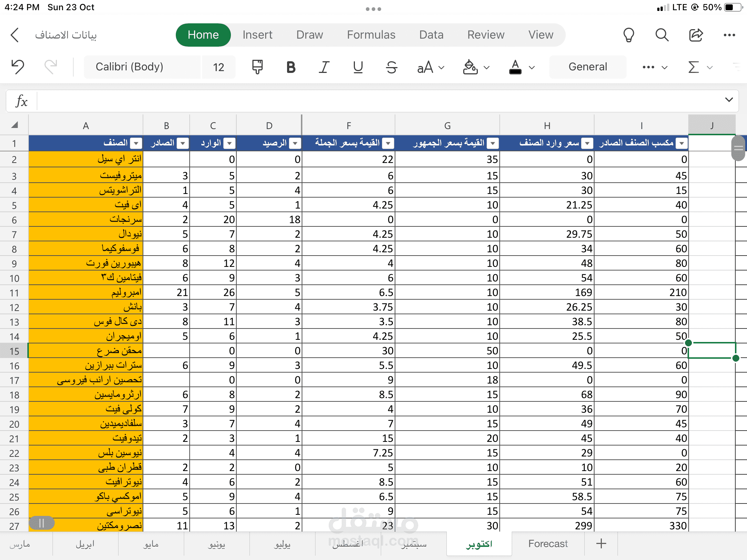
Task: Apply fill color bucket
Action: click(470, 67)
